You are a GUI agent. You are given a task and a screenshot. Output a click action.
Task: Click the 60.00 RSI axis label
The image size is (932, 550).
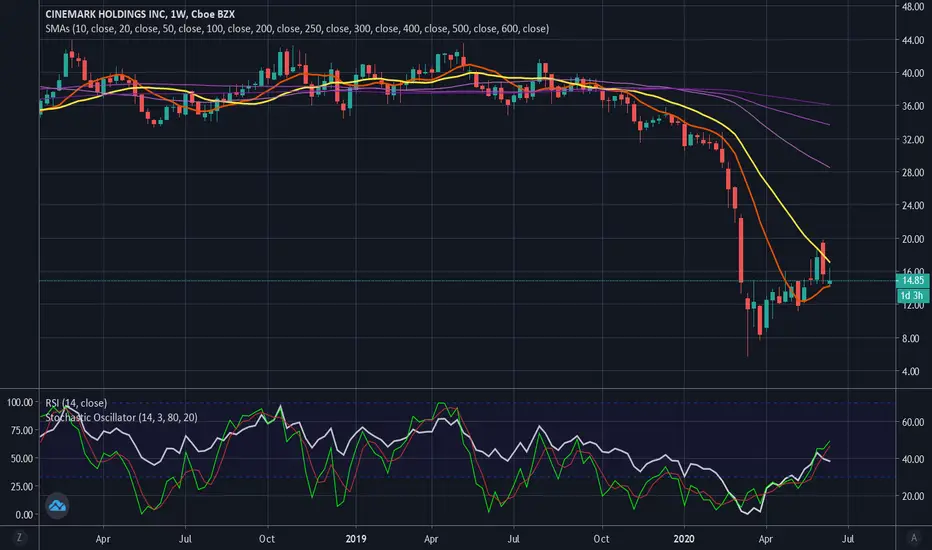[x=912, y=422]
